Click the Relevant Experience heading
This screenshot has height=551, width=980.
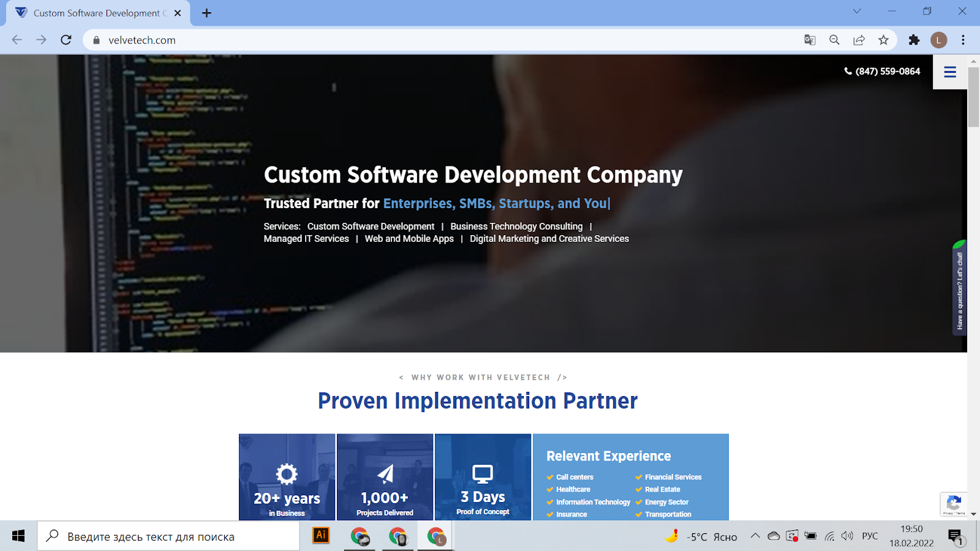(x=608, y=456)
